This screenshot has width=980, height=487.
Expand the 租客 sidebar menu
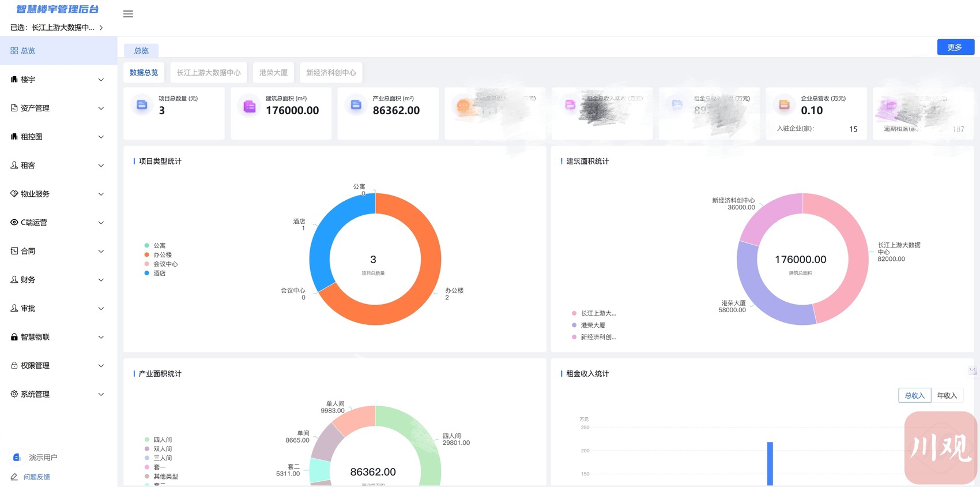pos(58,166)
